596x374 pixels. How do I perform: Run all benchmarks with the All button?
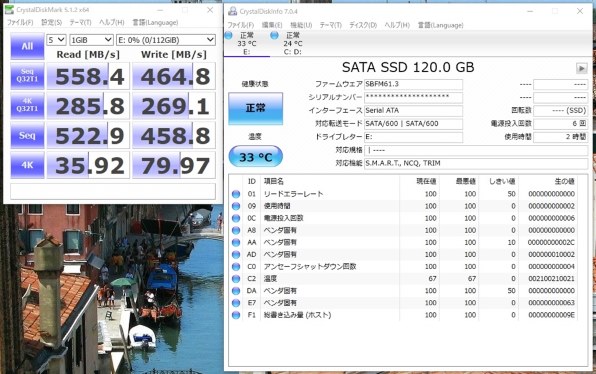click(27, 46)
